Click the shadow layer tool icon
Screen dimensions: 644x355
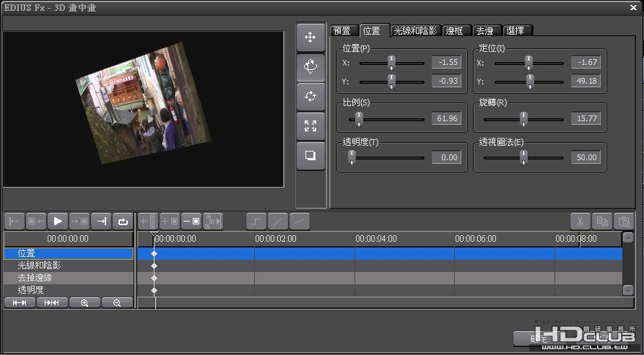(310, 156)
